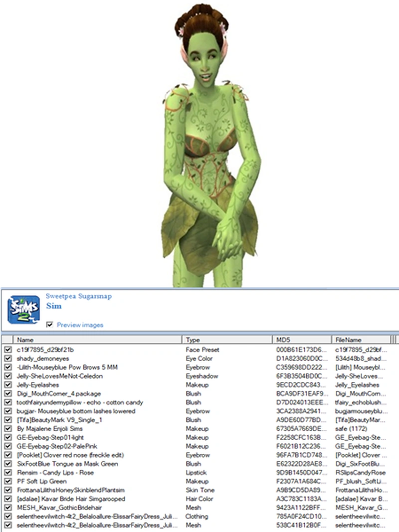Select the [adalae] Kavar Bride Hair row
Viewport: 399px width, 532px height.
pyautogui.click(x=70, y=499)
